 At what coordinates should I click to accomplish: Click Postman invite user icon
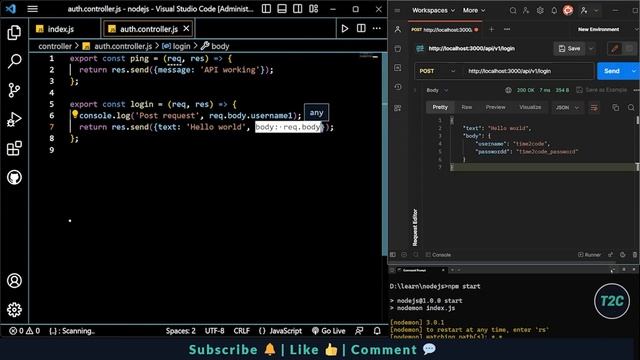(526, 11)
